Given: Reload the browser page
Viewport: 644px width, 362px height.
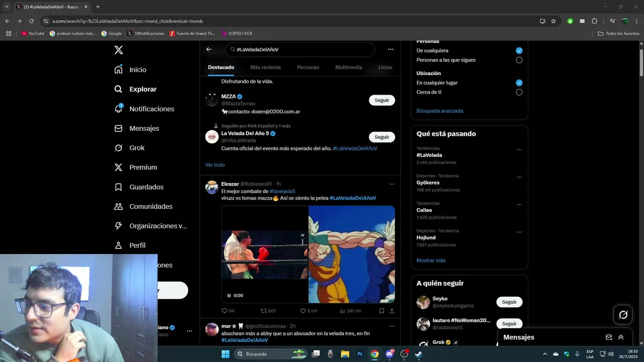Looking at the screenshot, I should point(31,21).
